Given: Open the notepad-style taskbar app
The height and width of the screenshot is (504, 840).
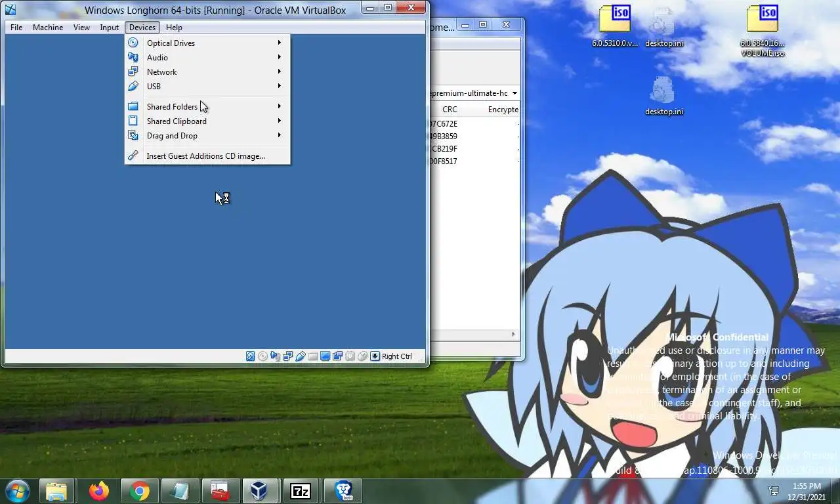Looking at the screenshot, I should coord(179,491).
